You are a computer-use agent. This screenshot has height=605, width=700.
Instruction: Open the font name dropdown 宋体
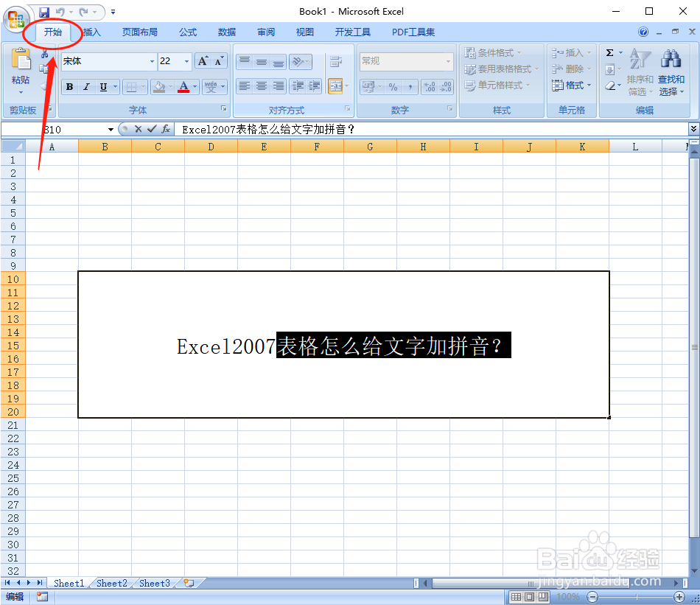[x=152, y=61]
